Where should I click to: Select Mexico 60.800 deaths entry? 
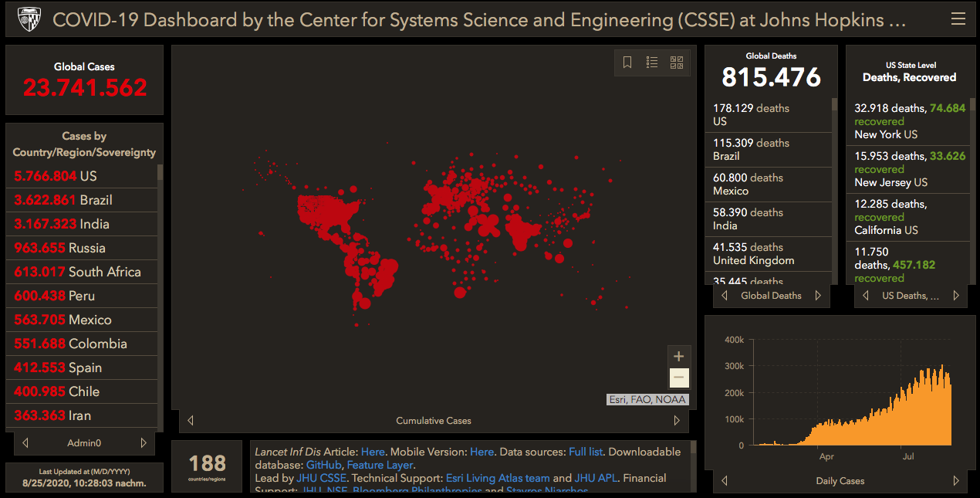click(768, 185)
